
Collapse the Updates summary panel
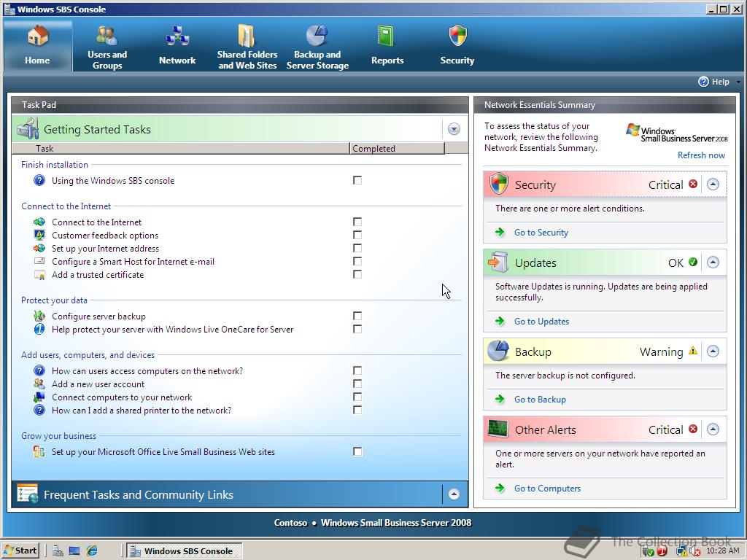713,262
